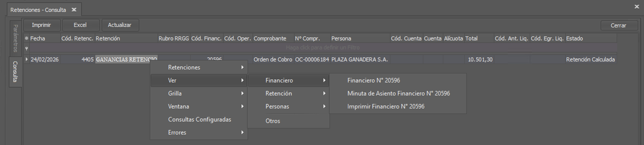Close the Retenciones - Consulta tab with its X

click(74, 10)
